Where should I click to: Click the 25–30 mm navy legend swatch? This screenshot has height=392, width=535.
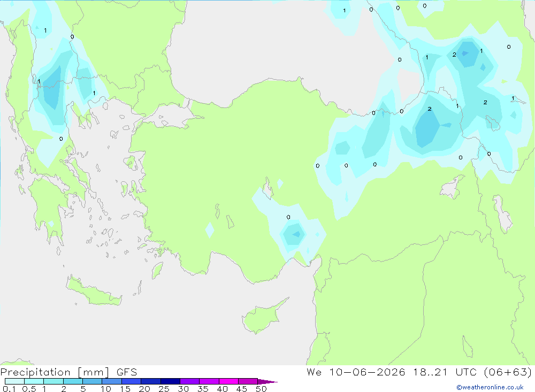pos(170,381)
